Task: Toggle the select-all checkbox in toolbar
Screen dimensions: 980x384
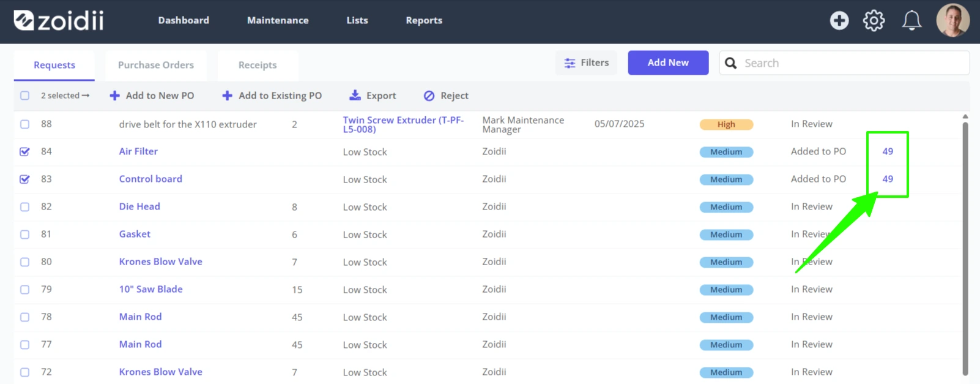Action: [x=24, y=96]
